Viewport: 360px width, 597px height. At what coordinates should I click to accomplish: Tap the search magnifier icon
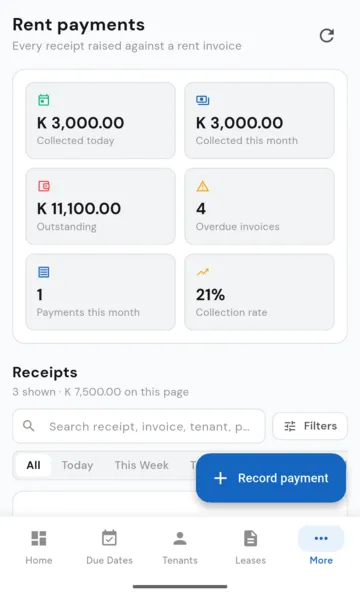(x=29, y=426)
